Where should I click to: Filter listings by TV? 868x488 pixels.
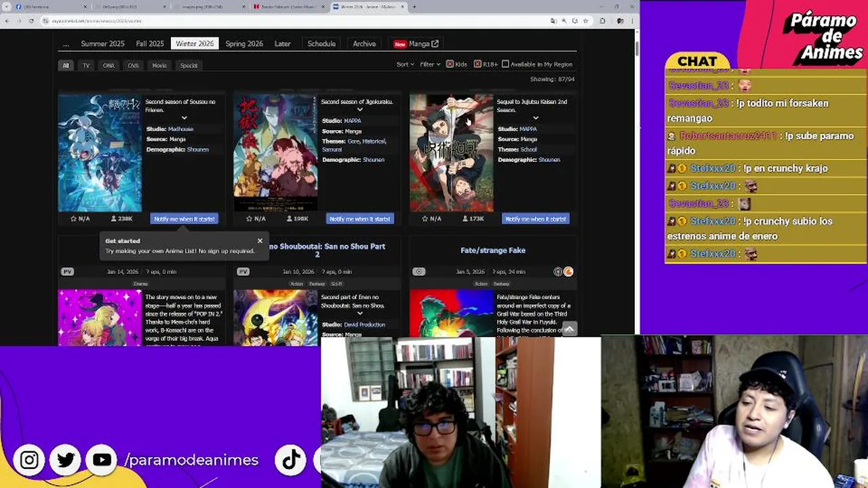coord(86,66)
